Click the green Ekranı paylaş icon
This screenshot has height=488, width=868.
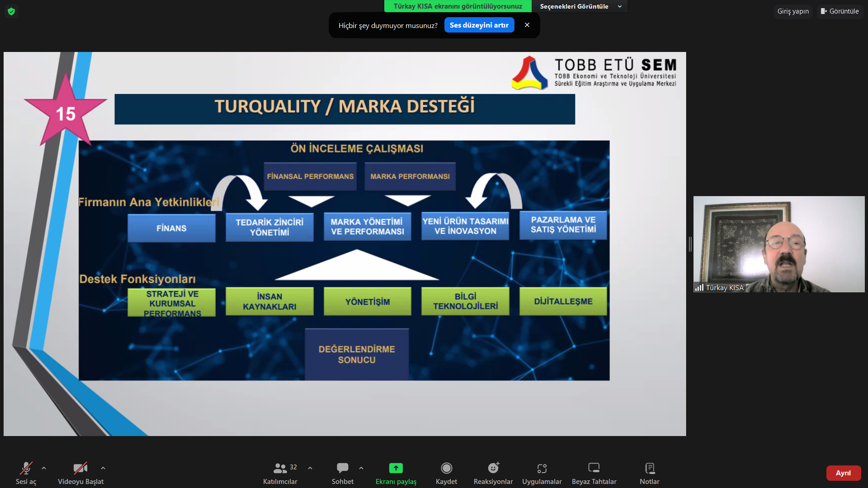pos(396,469)
